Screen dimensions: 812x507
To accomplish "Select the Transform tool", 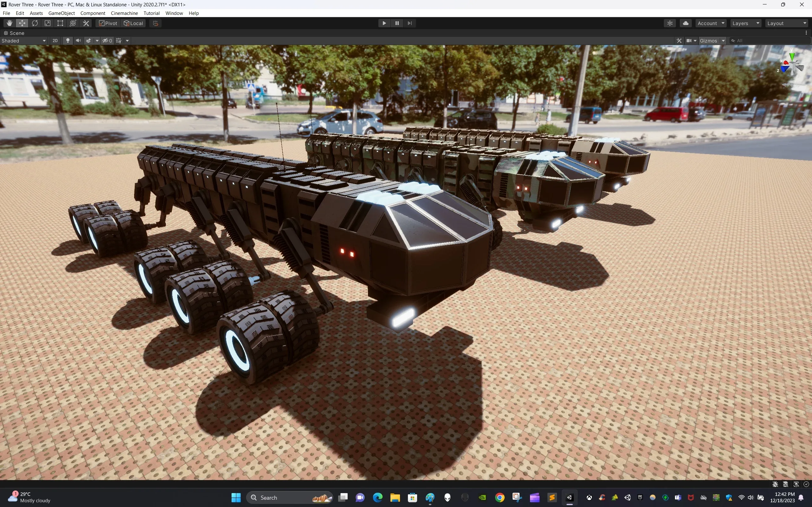I will point(73,23).
